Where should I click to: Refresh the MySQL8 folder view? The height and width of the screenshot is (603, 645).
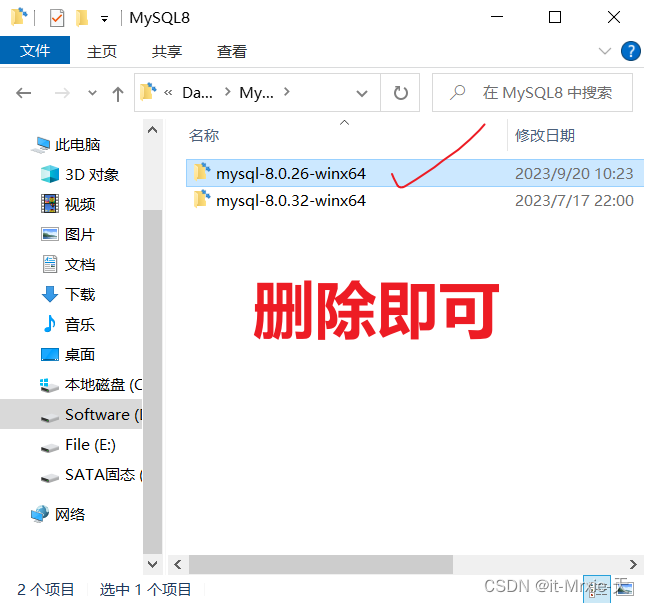click(401, 93)
